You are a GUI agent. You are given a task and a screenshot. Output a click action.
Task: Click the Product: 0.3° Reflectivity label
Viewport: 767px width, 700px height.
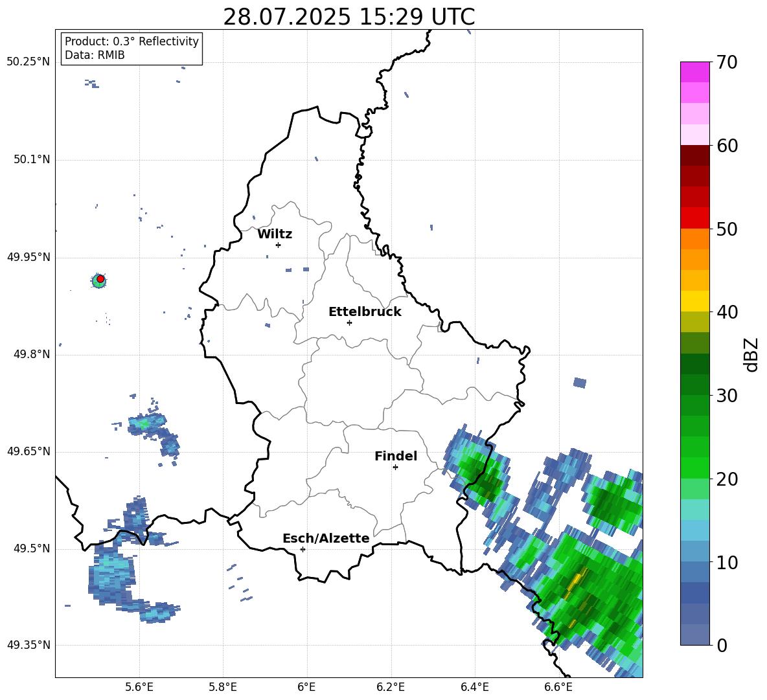pos(132,41)
